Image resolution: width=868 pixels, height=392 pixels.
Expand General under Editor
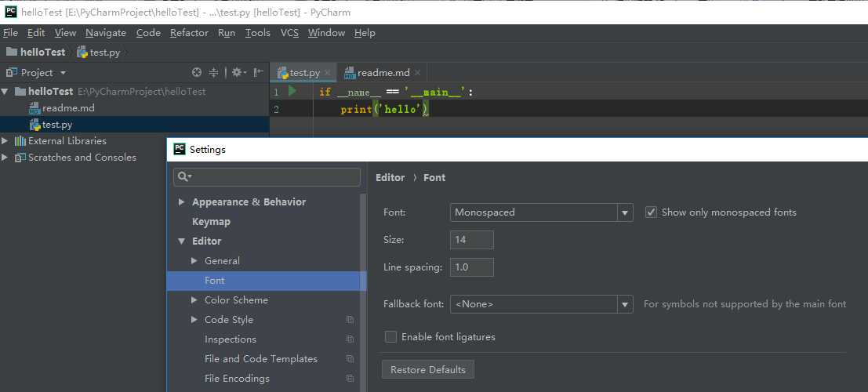pos(194,260)
